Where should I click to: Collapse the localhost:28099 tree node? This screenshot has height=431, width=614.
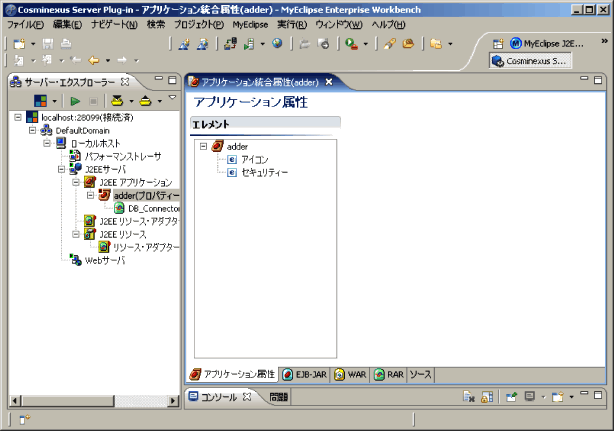[x=18, y=117]
